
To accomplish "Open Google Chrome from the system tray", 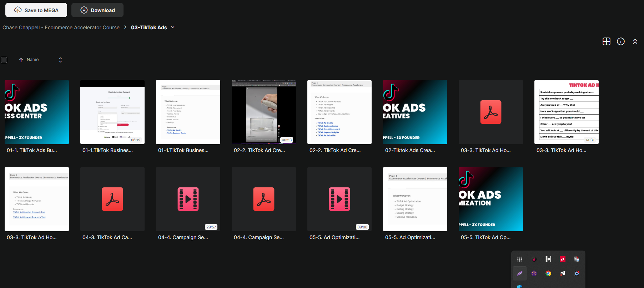I will click(x=548, y=273).
